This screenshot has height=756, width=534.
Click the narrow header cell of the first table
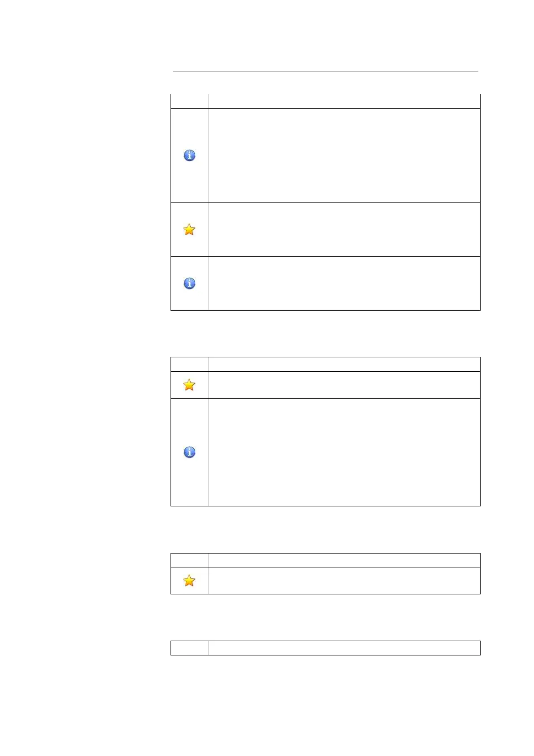(189, 101)
